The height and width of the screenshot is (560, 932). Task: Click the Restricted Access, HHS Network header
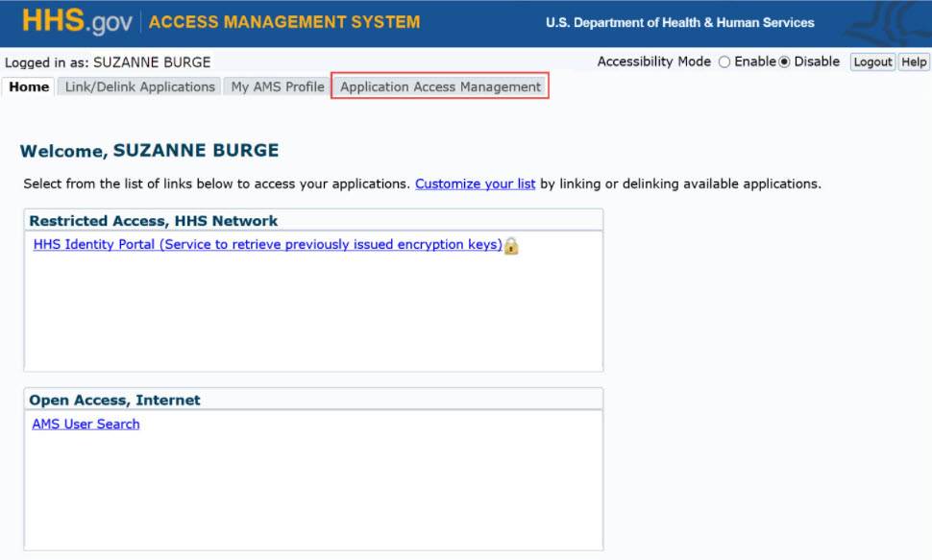point(154,221)
